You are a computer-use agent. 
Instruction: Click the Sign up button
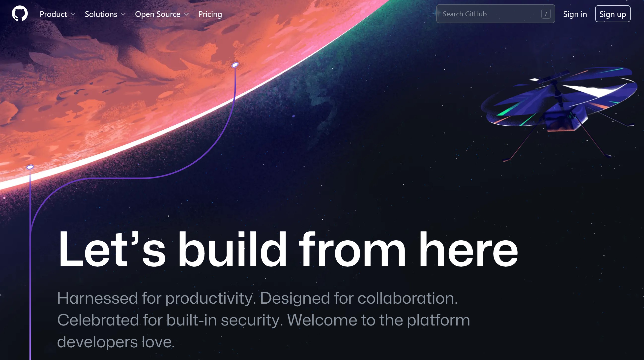pos(613,14)
